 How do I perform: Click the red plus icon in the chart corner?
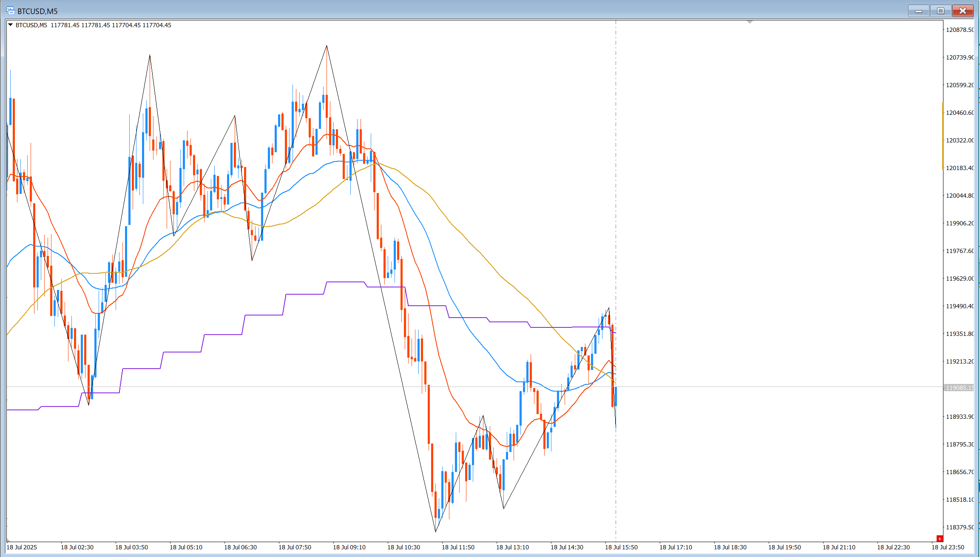point(940,539)
